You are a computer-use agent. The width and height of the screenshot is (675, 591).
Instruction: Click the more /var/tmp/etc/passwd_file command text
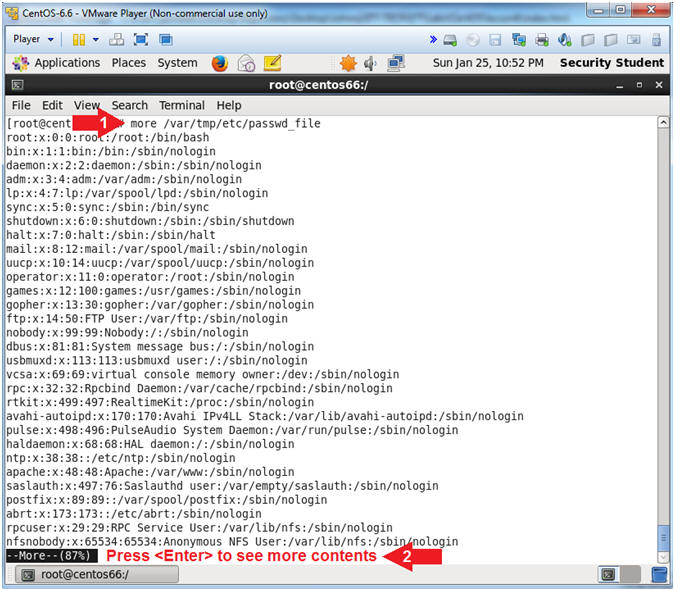(225, 124)
